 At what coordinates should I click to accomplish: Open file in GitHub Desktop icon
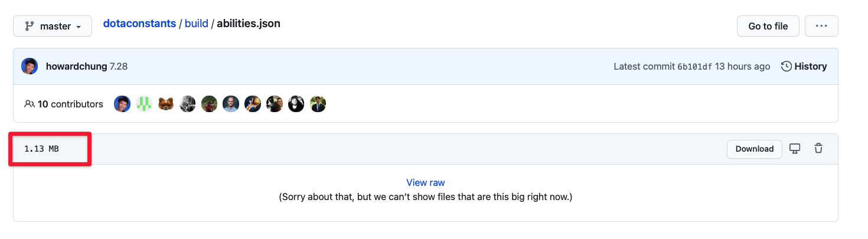click(x=795, y=149)
